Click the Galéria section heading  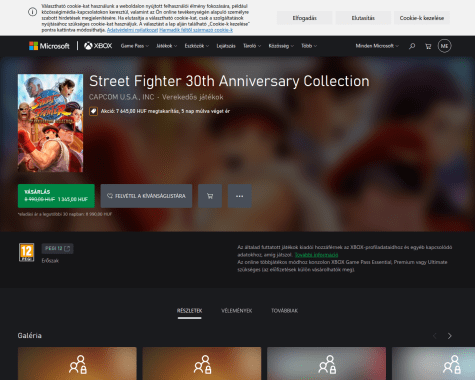pos(30,336)
